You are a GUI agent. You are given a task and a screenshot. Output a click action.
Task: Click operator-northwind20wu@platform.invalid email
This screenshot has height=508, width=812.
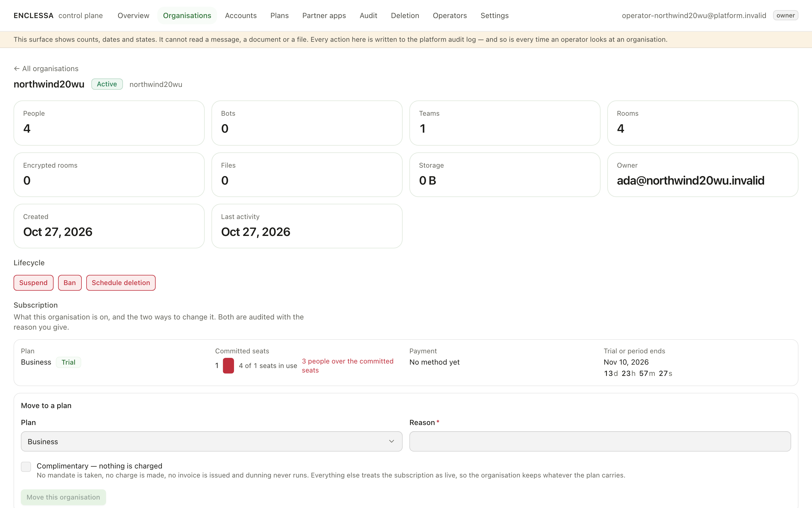click(x=694, y=16)
